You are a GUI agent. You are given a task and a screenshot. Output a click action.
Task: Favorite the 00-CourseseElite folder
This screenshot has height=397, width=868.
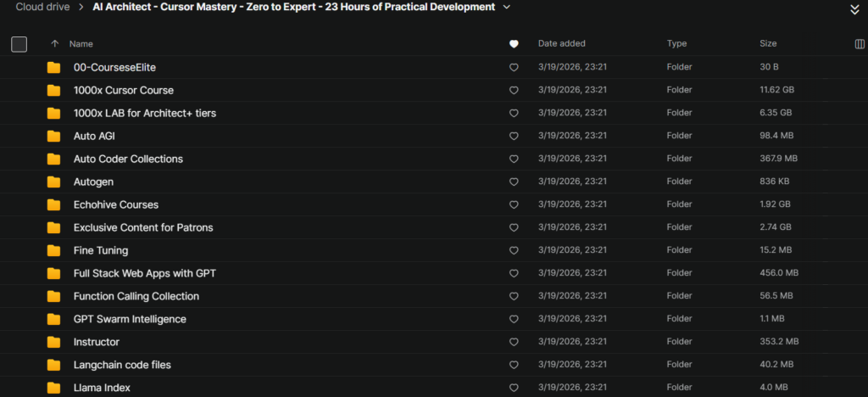514,68
